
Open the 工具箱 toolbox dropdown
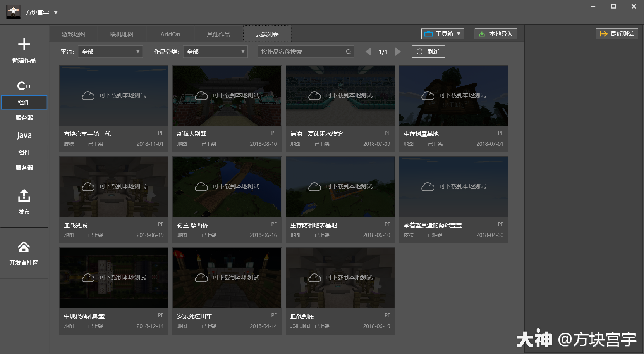(442, 34)
